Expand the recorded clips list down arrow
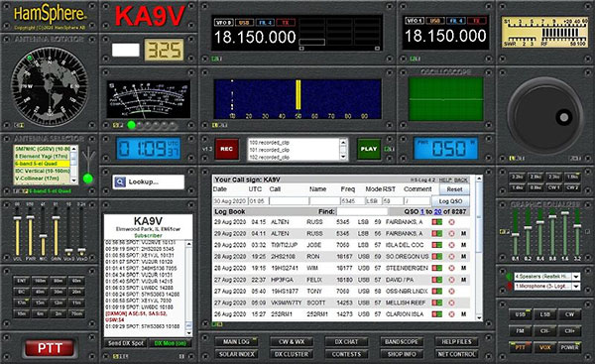Image resolution: width=595 pixels, height=364 pixels. click(x=343, y=157)
